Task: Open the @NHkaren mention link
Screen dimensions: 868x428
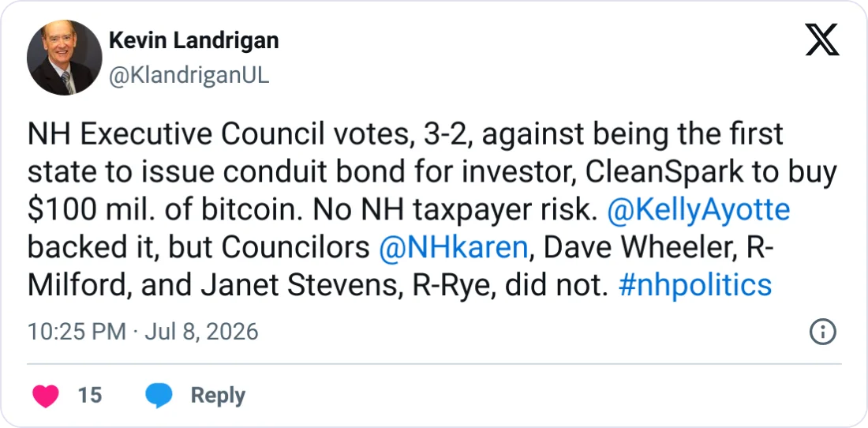Action: [x=454, y=247]
